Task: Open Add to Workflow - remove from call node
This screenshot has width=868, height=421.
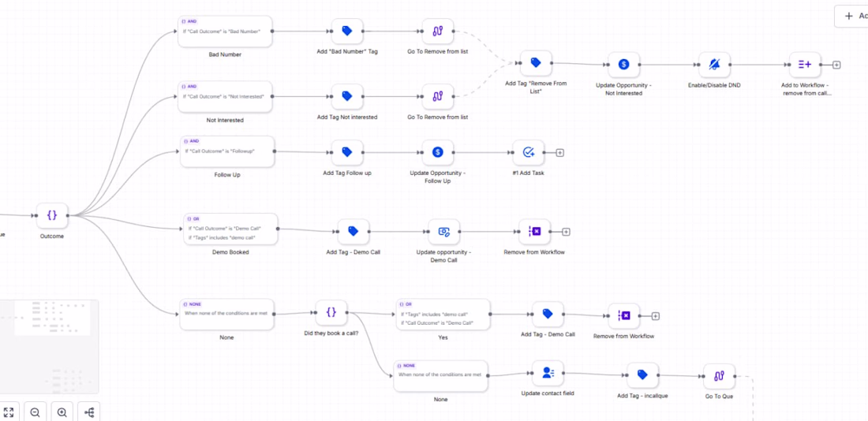Action: (805, 65)
